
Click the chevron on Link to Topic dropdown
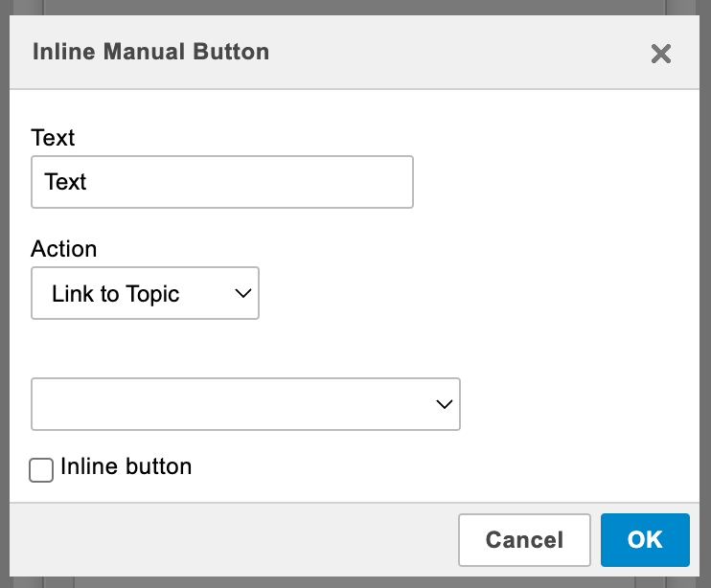(x=243, y=293)
